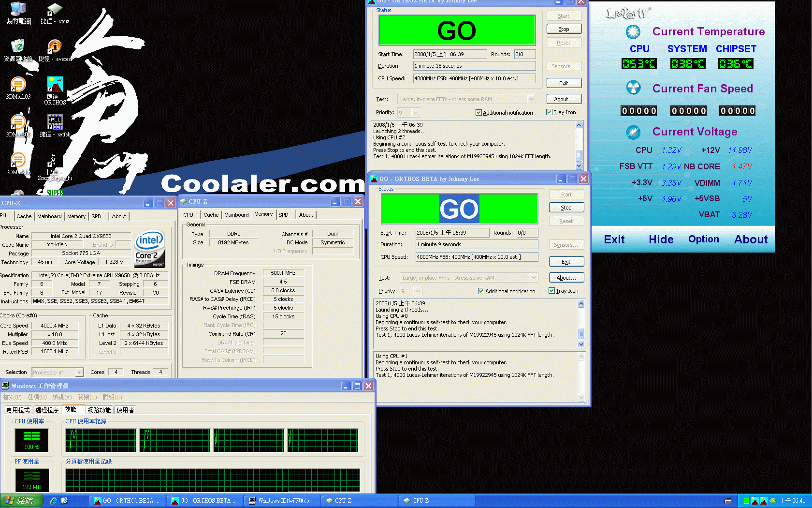812x508 pixels.
Task: Click the "8192 MBytes" Size value in CPU-Z
Action: [233, 243]
